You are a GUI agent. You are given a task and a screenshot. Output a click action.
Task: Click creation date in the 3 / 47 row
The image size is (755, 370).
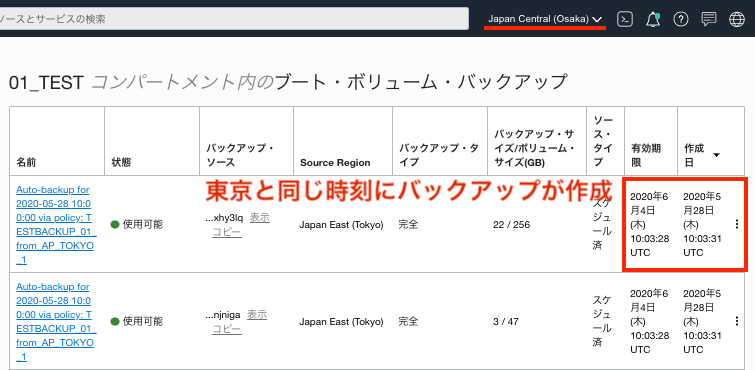[703, 321]
